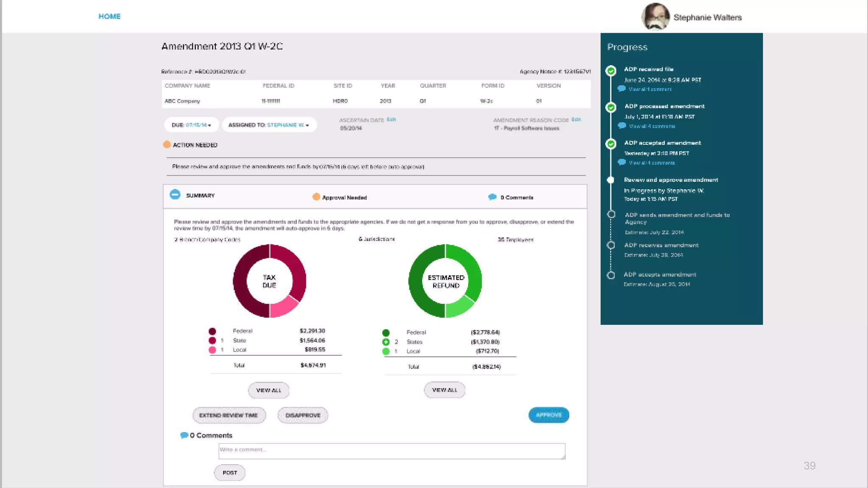Click the orange Action Needed status dot
The width and height of the screenshot is (868, 488).
(x=167, y=145)
